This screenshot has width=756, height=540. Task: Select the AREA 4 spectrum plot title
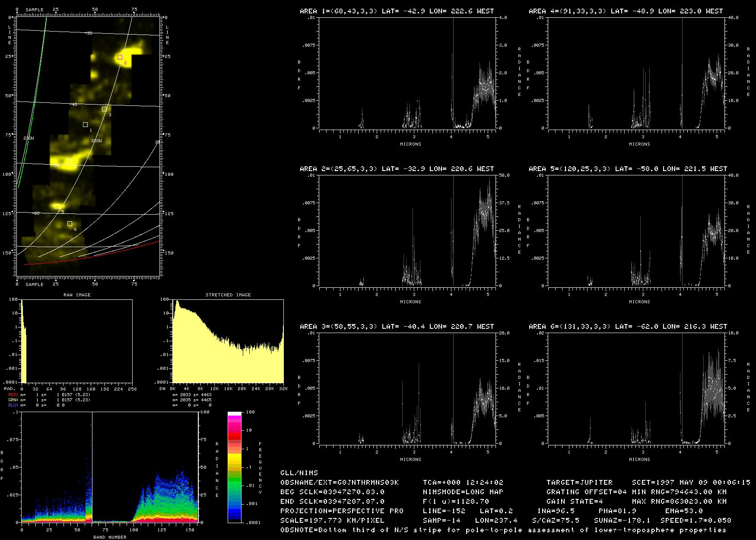coord(626,11)
